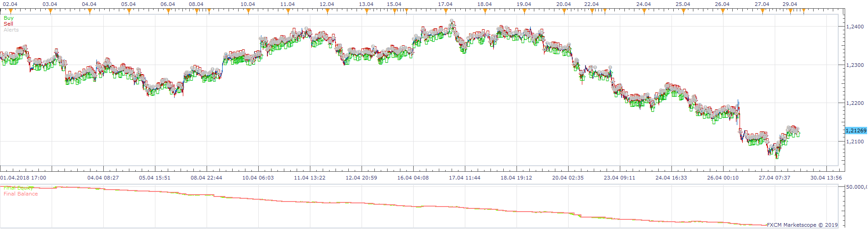This screenshot has height=229, width=868.
Task: Click the Final Equity legend label
Action: coord(19,188)
